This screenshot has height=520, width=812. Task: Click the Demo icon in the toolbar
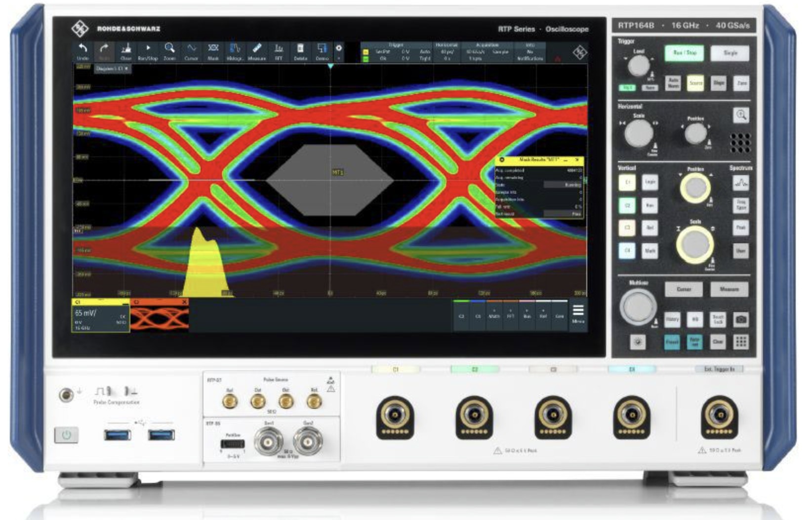tap(322, 51)
